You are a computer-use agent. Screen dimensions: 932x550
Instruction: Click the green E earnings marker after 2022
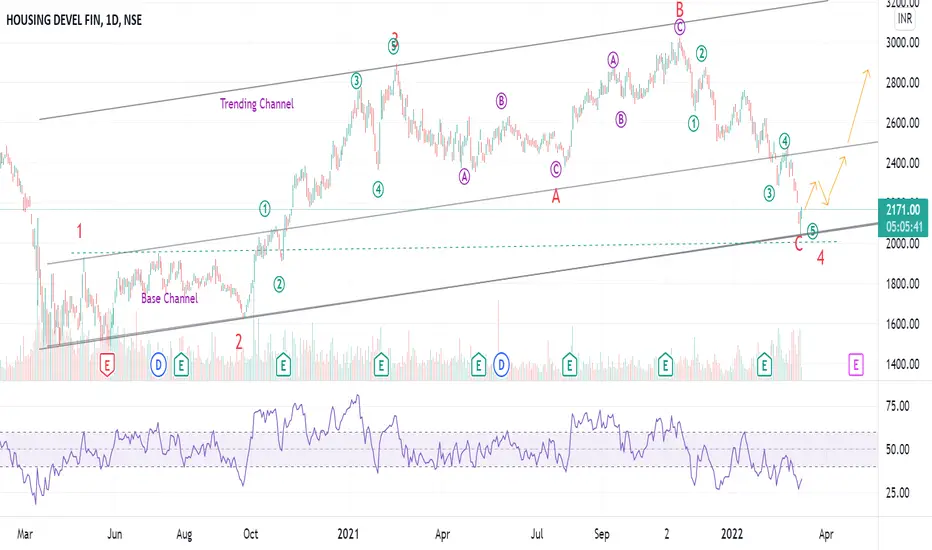[764, 365]
